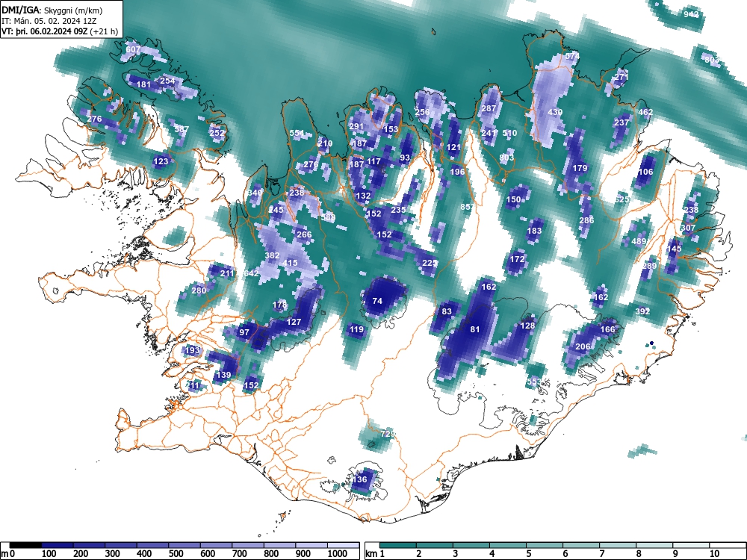The height and width of the screenshot is (560, 747).
Task: Click the visibility value '235' on the map
Action: pos(398,210)
